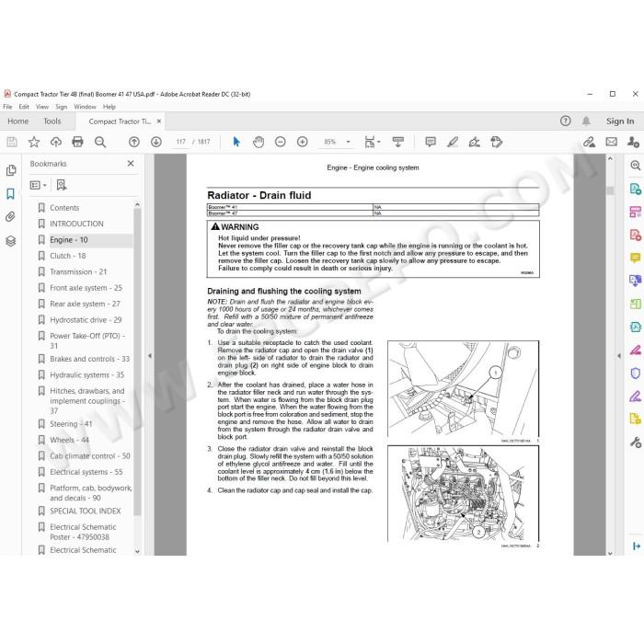Close the Compact Tractor document tab

coord(159,121)
